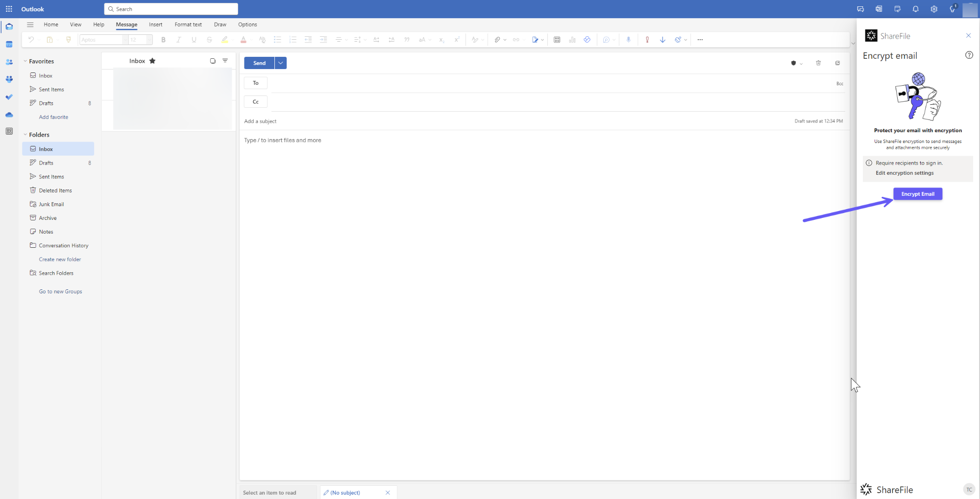Open the Settings gear icon

tap(934, 9)
